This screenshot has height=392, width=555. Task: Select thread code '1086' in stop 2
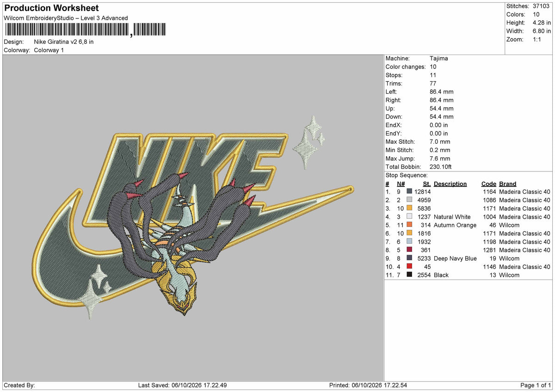(489, 200)
